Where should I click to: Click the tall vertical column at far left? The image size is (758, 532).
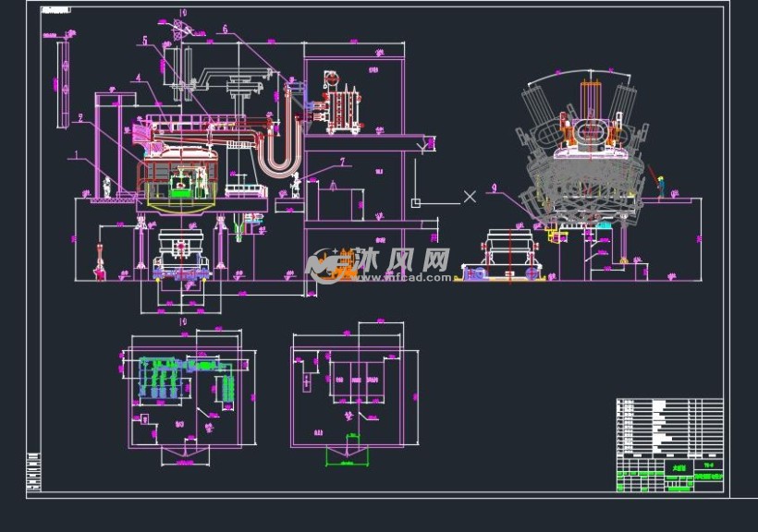[x=63, y=83]
